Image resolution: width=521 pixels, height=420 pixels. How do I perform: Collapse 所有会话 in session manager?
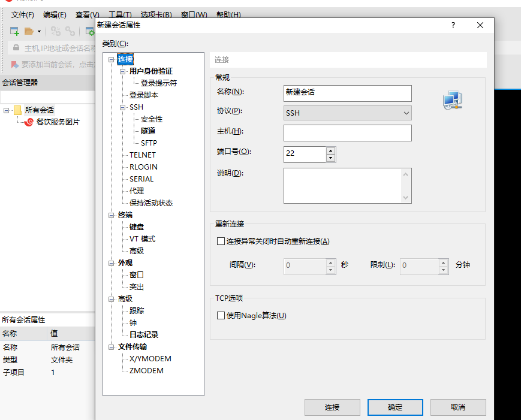(x=7, y=110)
